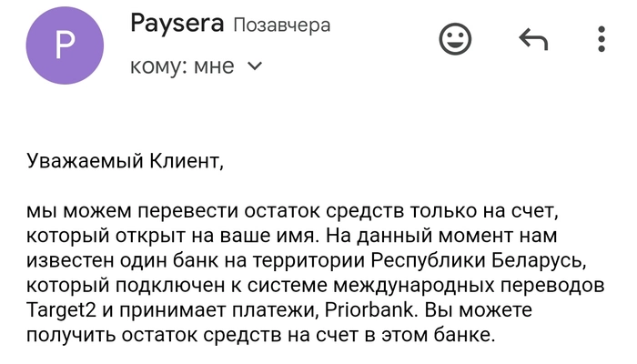Tap the last line "получить остаток средств"
The width and height of the screenshot is (637, 364).
[x=261, y=335]
